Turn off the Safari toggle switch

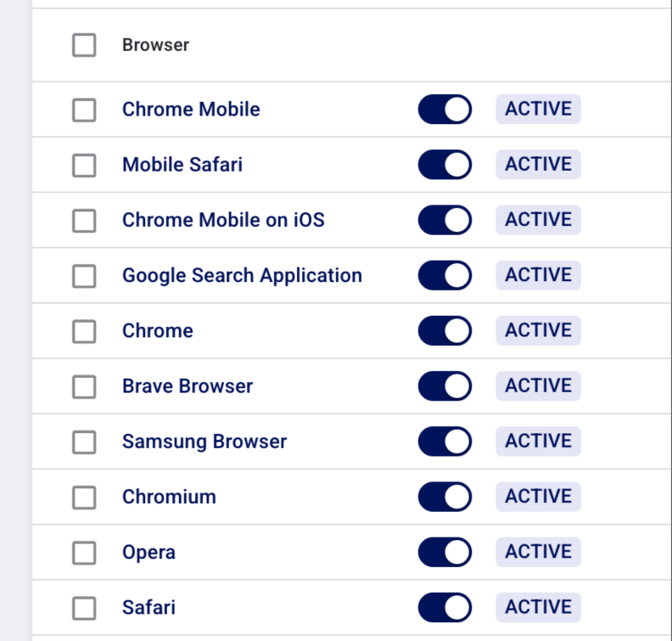tap(445, 608)
